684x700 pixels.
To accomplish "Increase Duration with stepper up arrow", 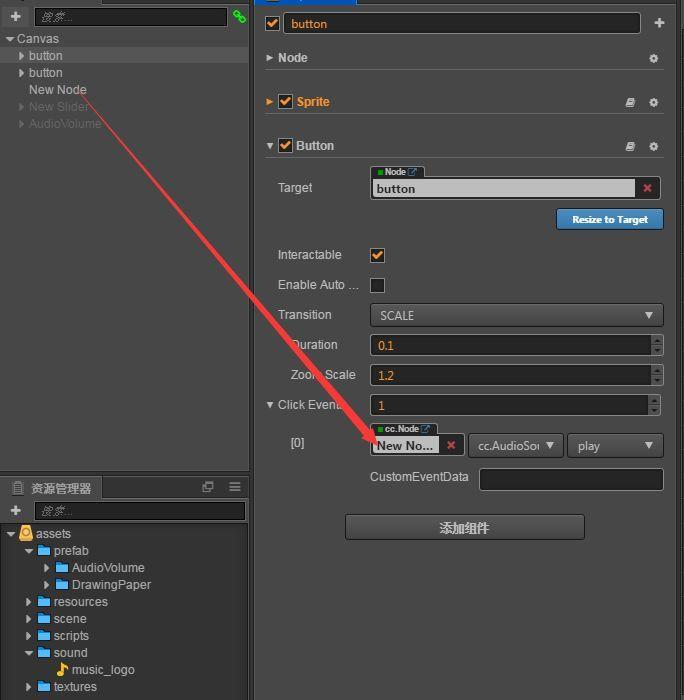I will click(657, 340).
